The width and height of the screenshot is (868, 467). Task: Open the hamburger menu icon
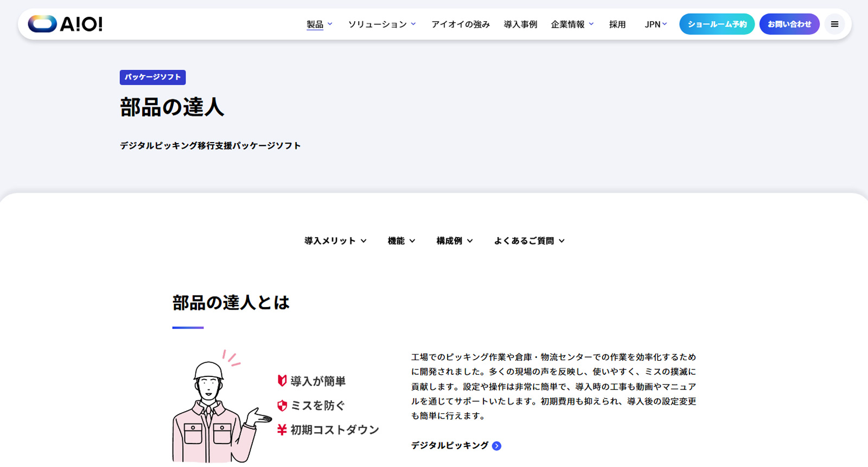tap(834, 24)
